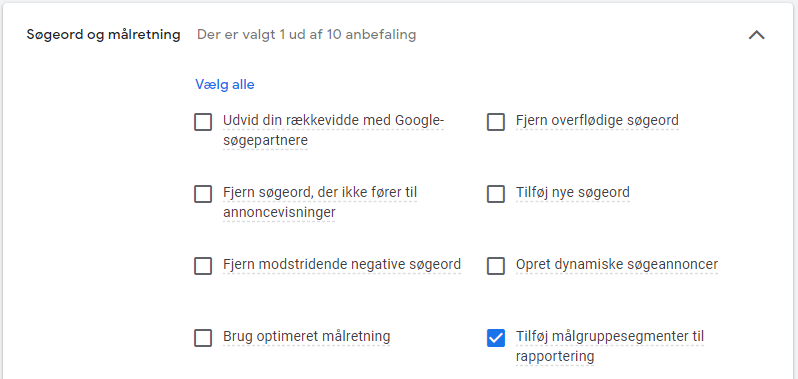Click the 'Udvid din rækkevidde med Google-søgepartnere' label text
This screenshot has height=379, width=798.
pos(334,130)
